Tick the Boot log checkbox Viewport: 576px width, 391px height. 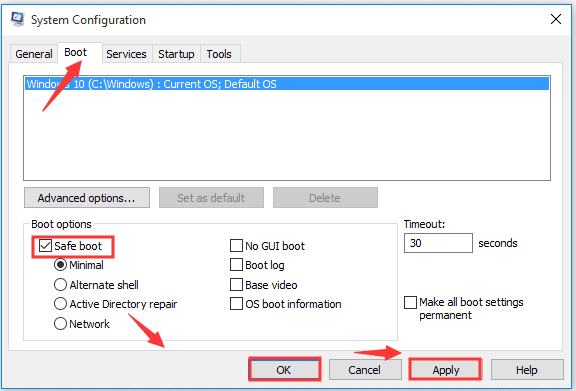pos(236,265)
